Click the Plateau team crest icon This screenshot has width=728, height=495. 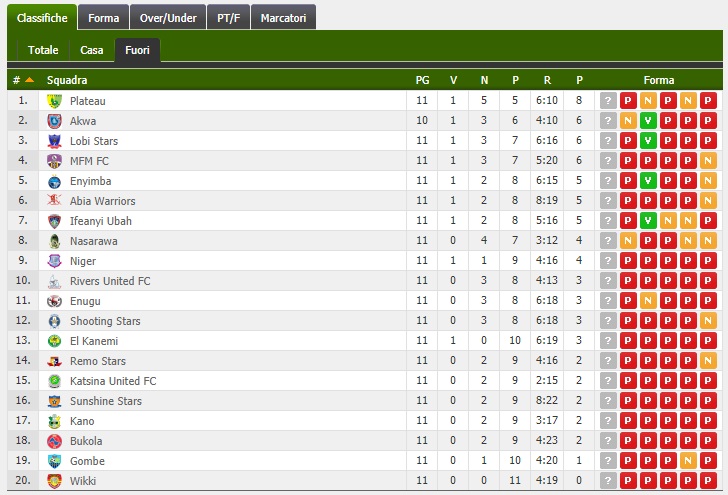click(54, 101)
